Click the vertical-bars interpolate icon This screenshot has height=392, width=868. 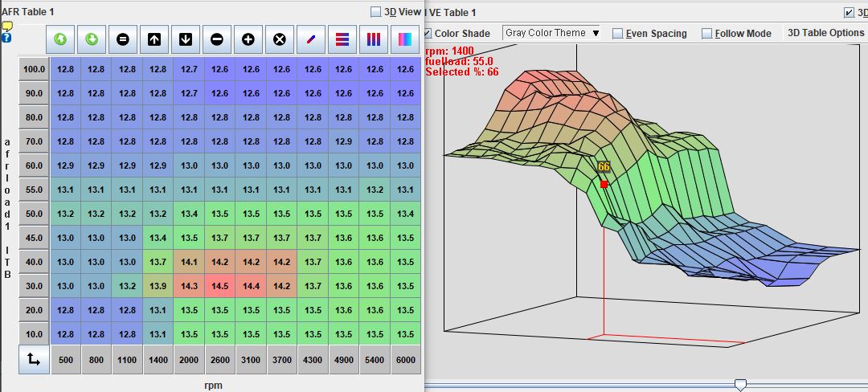click(374, 39)
